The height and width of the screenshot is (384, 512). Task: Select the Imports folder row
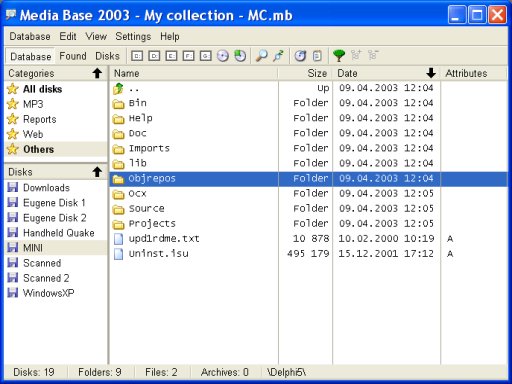point(308,148)
